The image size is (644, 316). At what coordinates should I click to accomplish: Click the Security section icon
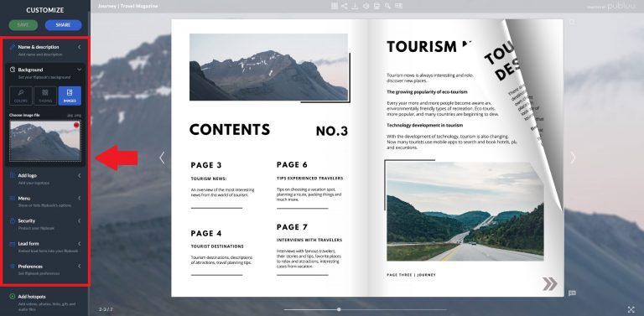[x=13, y=220]
